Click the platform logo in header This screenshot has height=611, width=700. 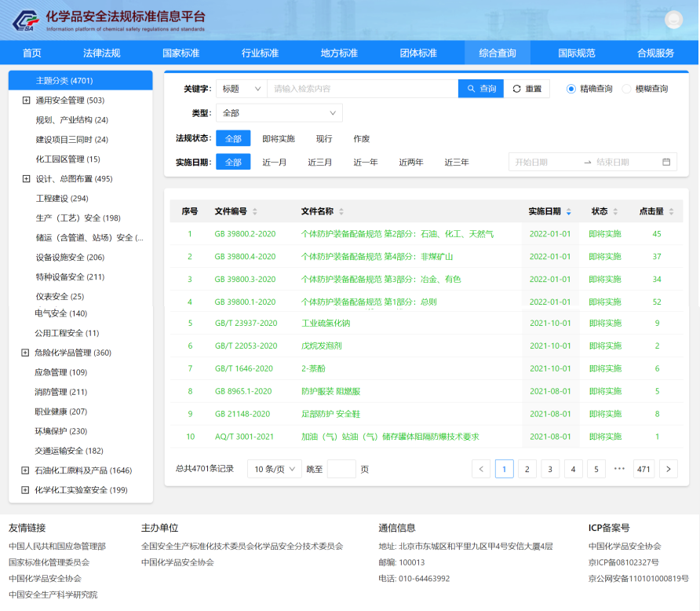[28, 20]
